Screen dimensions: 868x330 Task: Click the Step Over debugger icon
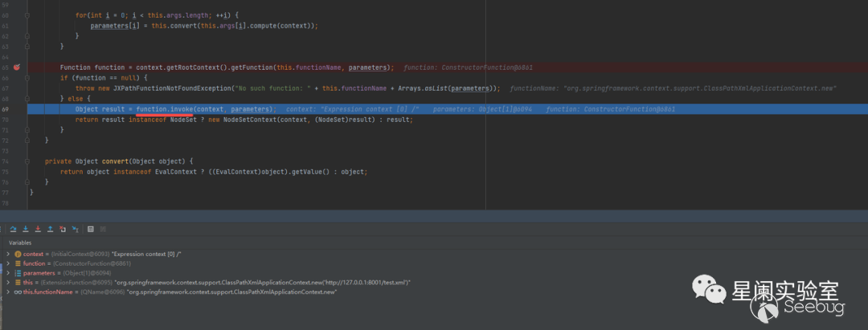13,229
